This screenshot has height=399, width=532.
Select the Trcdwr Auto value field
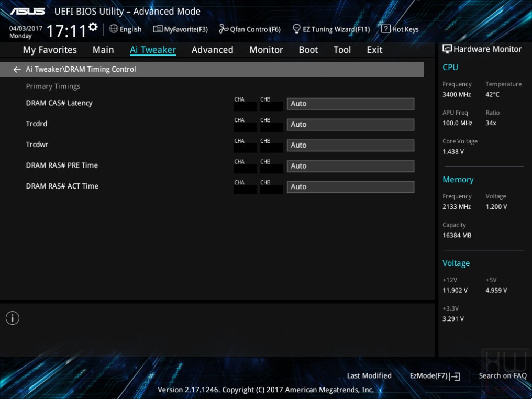350,145
